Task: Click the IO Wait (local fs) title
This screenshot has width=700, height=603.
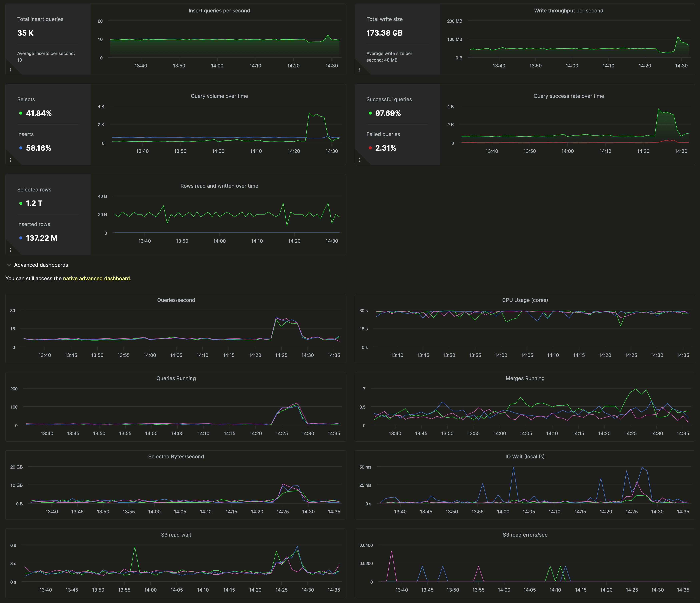Action: pos(525,457)
